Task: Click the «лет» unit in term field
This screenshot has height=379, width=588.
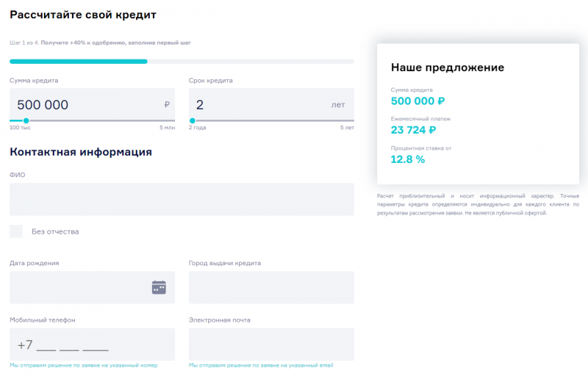Action: tap(338, 105)
